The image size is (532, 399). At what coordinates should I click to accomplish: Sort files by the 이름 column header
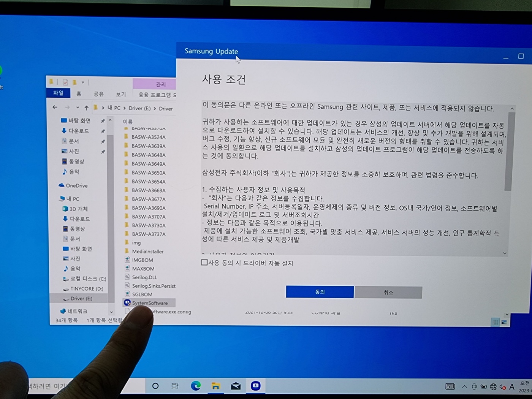[x=128, y=122]
